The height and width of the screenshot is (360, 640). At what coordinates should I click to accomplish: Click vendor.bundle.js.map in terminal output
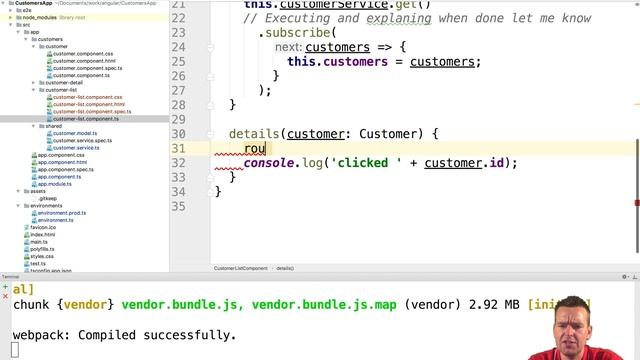(x=324, y=304)
